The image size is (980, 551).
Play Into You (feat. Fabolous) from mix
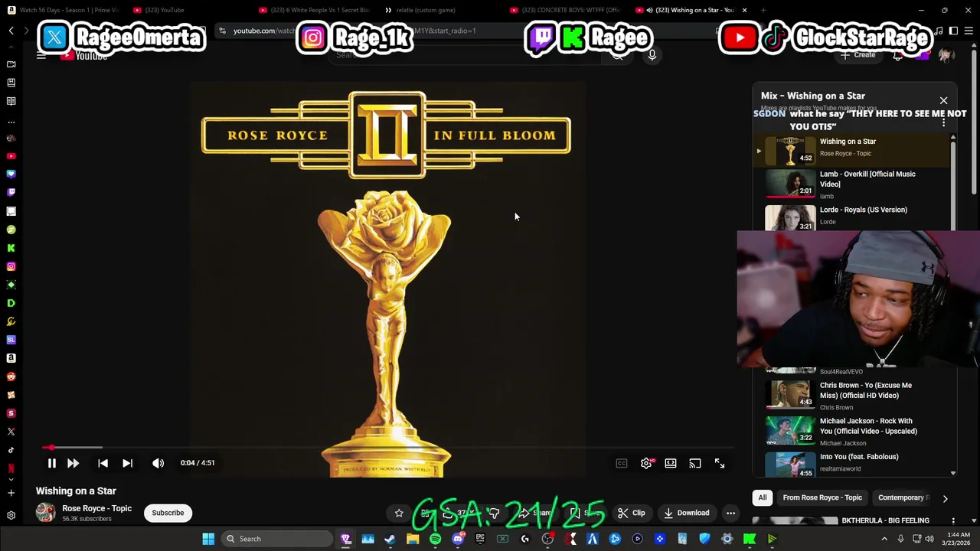point(850,463)
